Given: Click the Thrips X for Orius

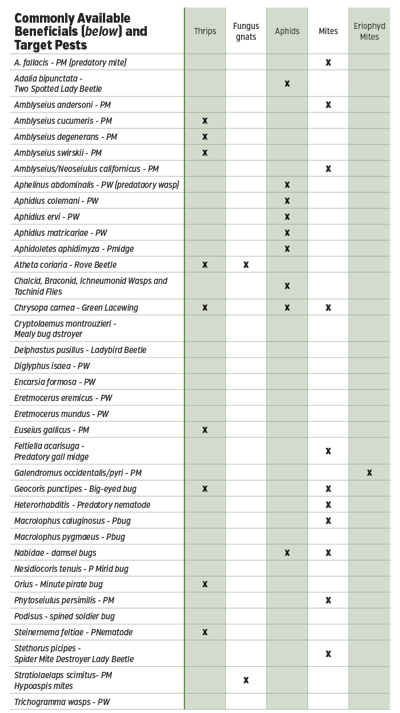Looking at the screenshot, I should pyautogui.click(x=205, y=584).
